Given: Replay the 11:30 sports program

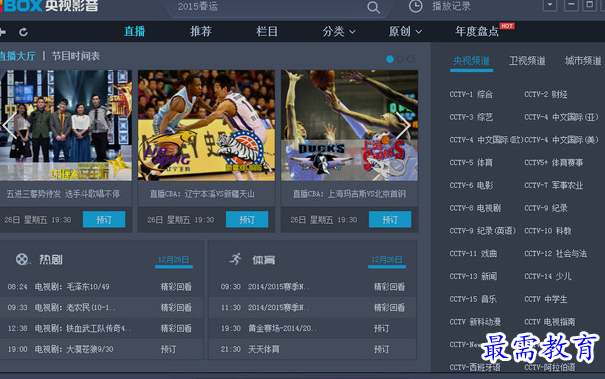Looking at the screenshot, I should 389,308.
